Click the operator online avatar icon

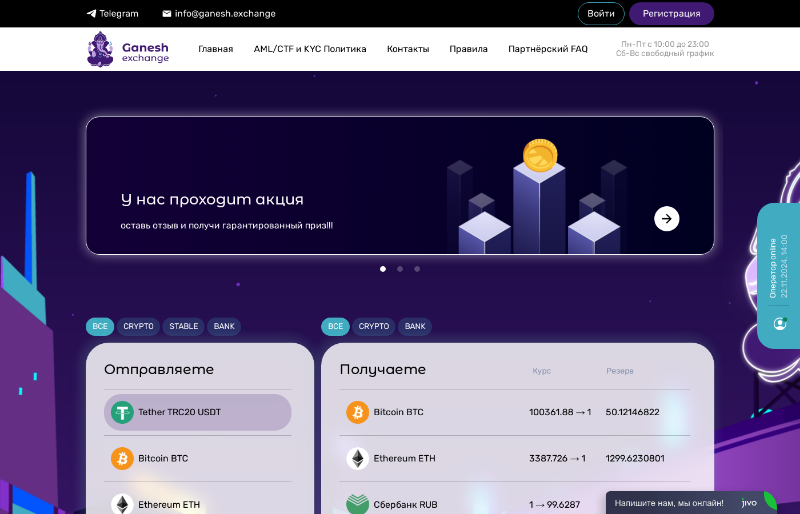coord(780,324)
